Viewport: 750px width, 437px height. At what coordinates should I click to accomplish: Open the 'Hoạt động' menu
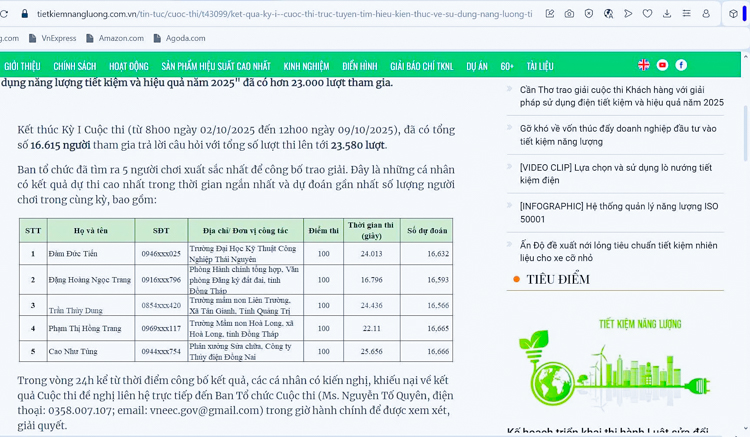129,66
